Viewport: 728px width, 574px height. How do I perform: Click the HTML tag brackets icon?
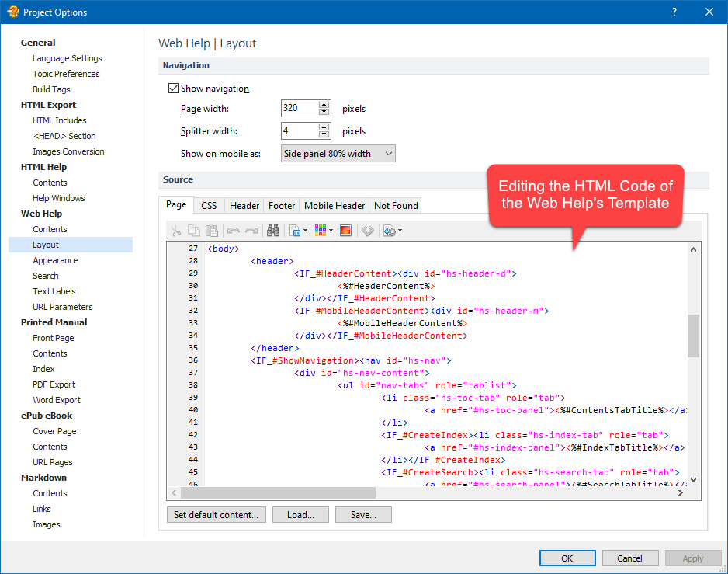pyautogui.click(x=368, y=231)
